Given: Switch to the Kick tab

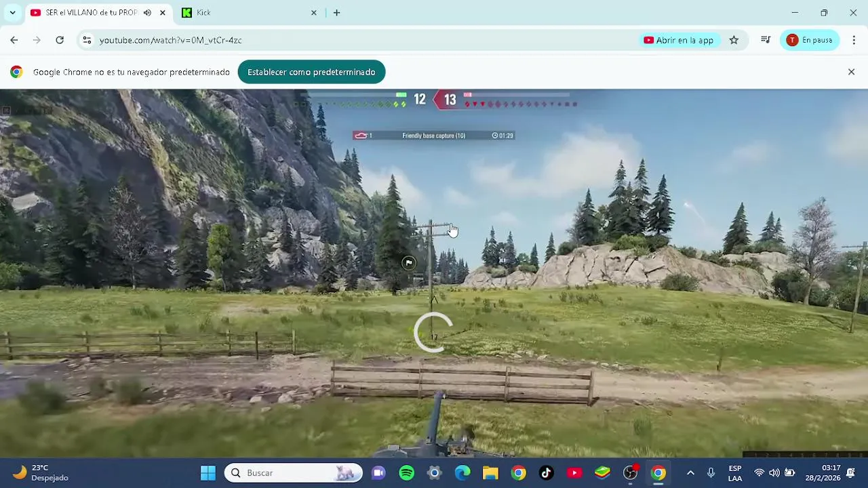Looking at the screenshot, I should (250, 13).
